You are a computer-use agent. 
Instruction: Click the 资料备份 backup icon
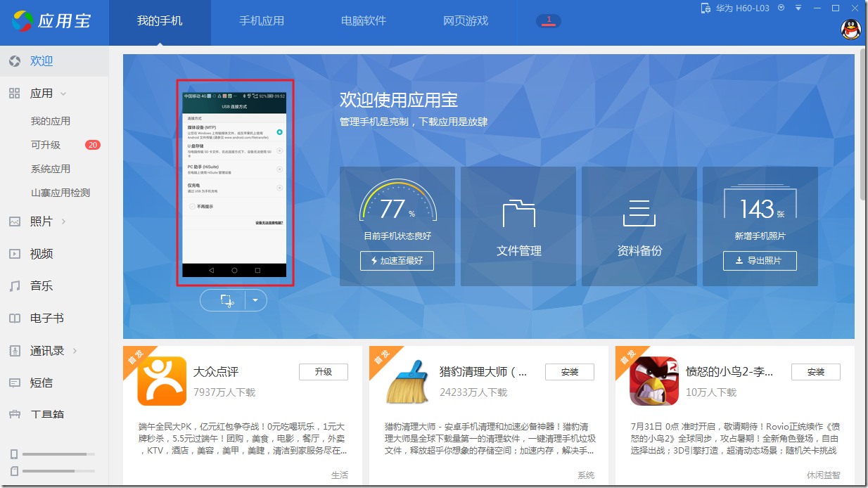(x=639, y=213)
